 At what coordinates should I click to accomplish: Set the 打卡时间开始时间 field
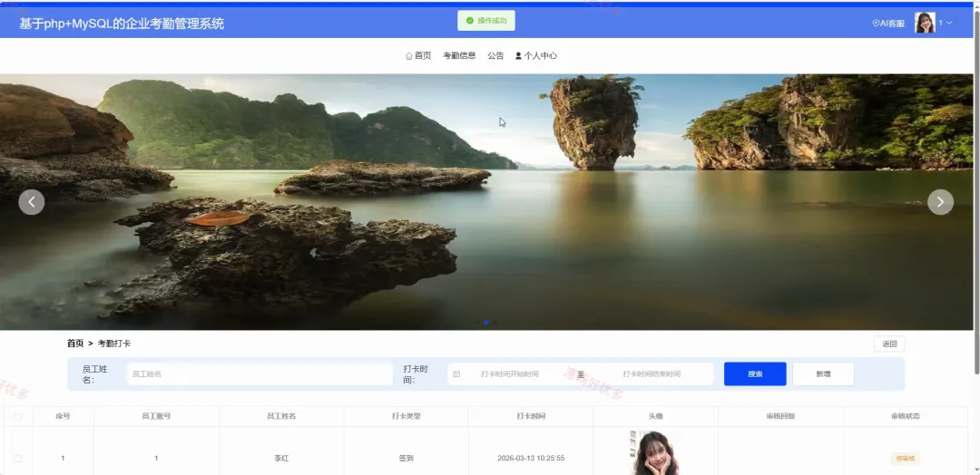coord(509,373)
